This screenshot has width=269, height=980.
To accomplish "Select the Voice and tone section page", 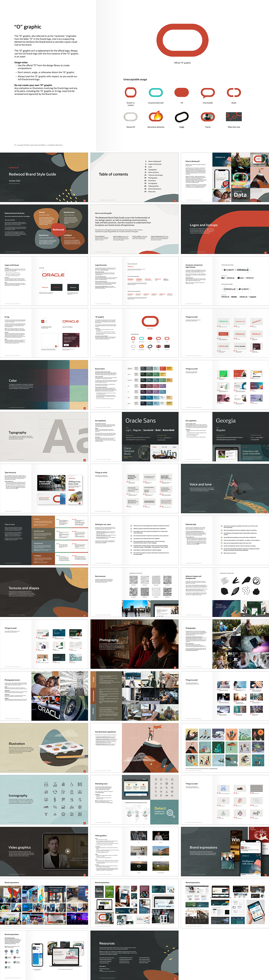I will (225, 488).
